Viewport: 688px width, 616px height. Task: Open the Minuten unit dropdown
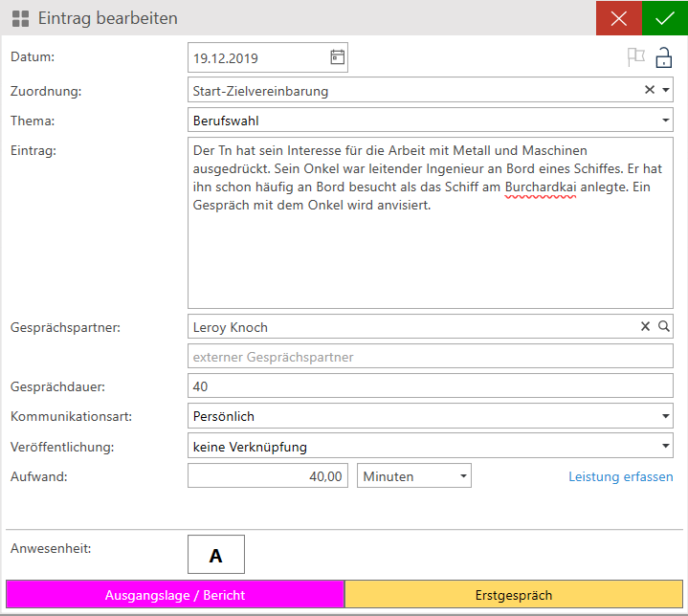(x=464, y=475)
